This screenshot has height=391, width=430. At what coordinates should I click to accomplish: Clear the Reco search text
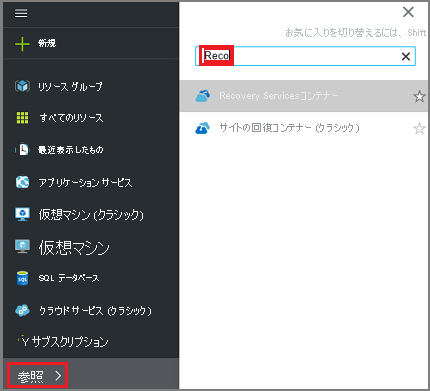tap(406, 56)
